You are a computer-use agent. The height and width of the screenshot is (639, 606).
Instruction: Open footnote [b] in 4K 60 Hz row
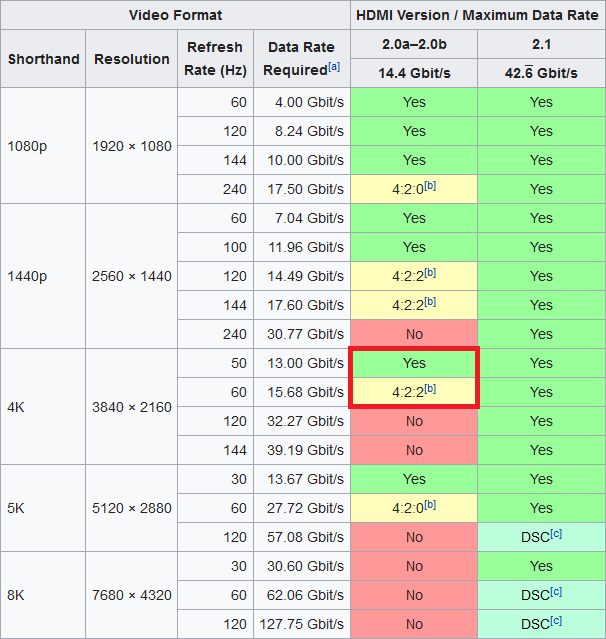coord(430,389)
